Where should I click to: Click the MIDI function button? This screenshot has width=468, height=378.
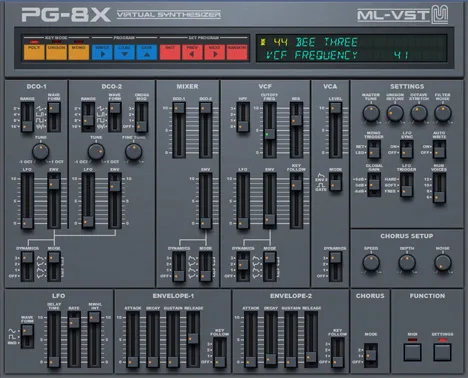click(x=412, y=352)
